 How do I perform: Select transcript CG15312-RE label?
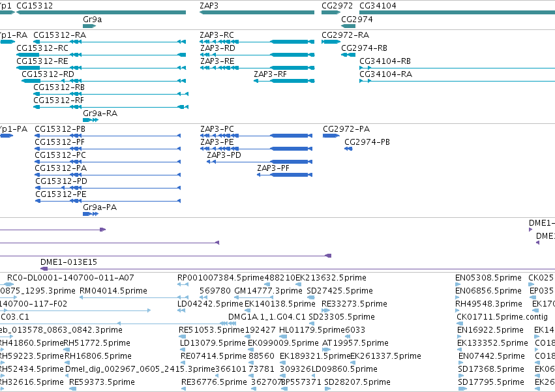point(42,61)
